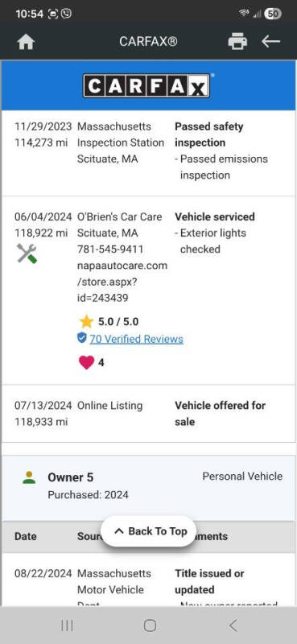Tap the O'Brien's Car Care name
This screenshot has width=297, height=644.
coord(120,217)
